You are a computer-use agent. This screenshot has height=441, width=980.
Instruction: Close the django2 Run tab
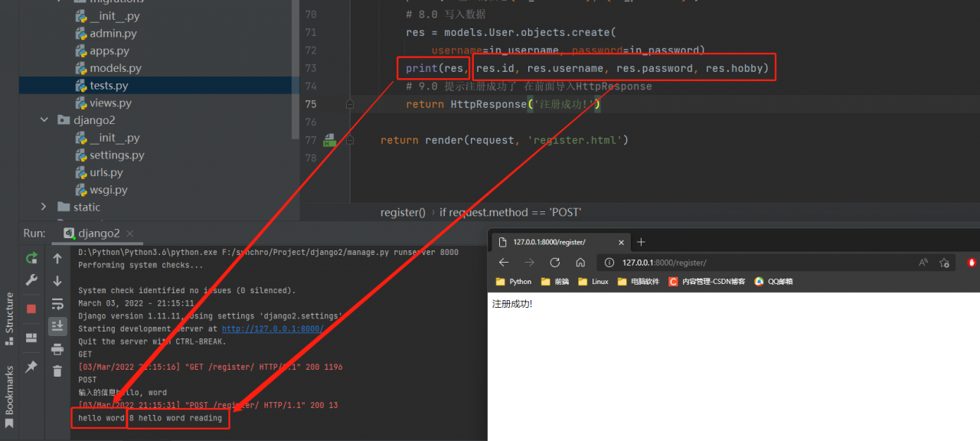click(128, 234)
